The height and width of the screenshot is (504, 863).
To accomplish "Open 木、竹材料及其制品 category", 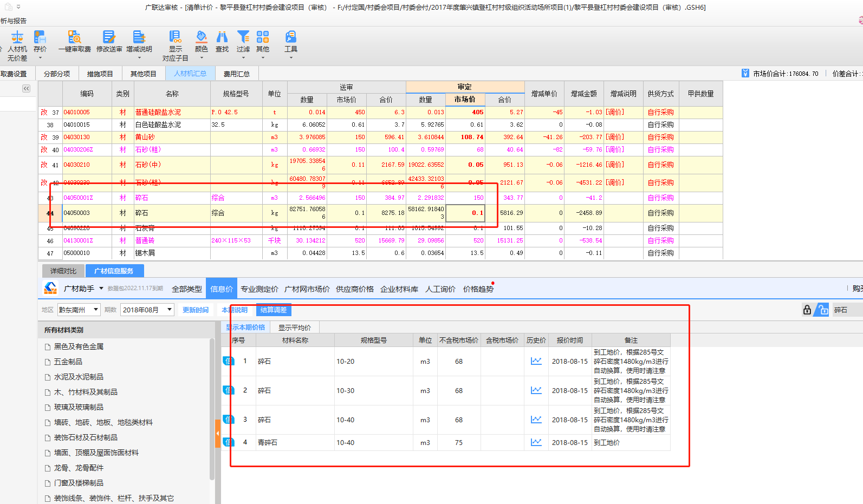I will pos(86,392).
